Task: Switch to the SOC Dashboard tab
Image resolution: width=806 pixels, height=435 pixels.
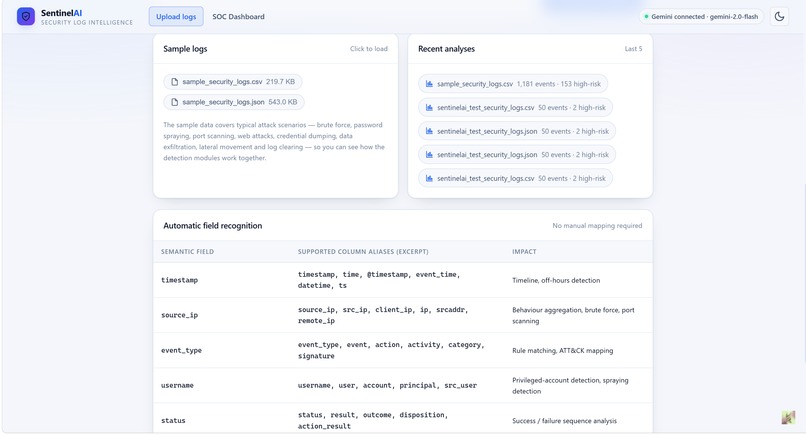Action: pos(239,16)
